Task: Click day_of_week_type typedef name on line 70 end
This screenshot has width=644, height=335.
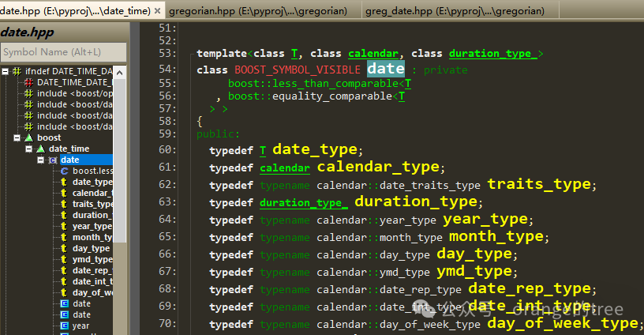Action: [562, 323]
